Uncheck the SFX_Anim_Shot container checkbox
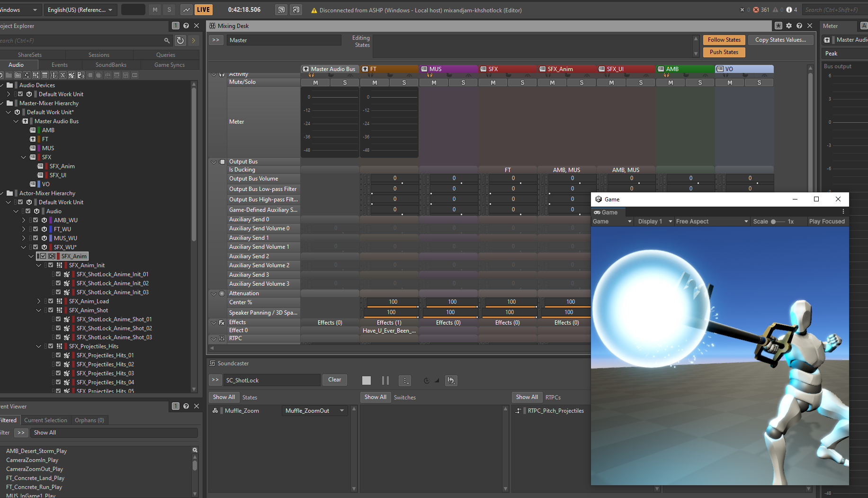The image size is (868, 498). pyautogui.click(x=51, y=310)
